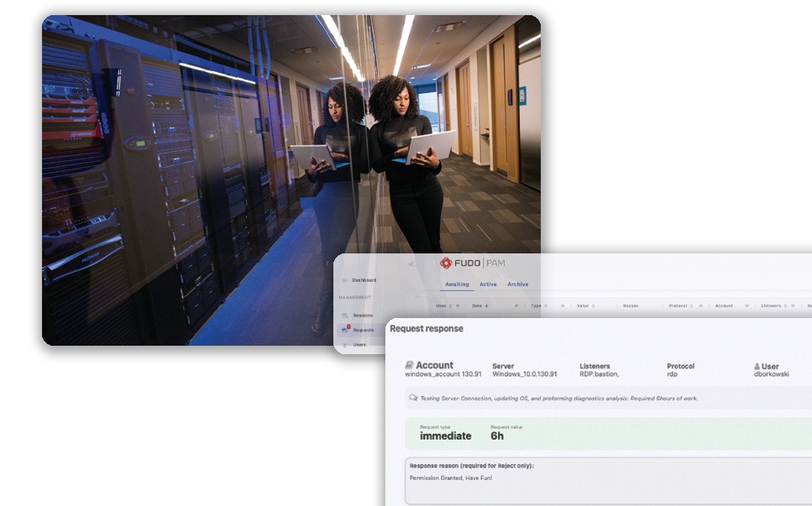Collapse the Management section chevron
812x506 pixels.
tap(418, 297)
